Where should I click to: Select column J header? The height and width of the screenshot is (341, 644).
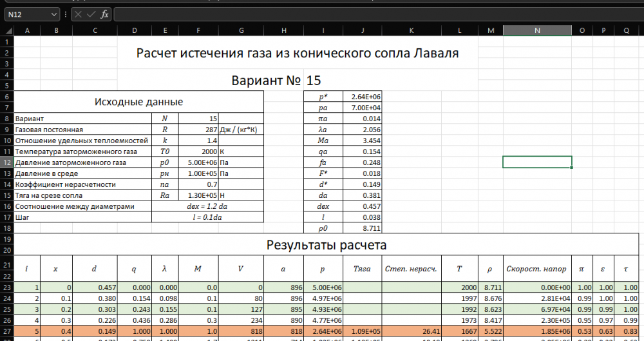pos(363,30)
